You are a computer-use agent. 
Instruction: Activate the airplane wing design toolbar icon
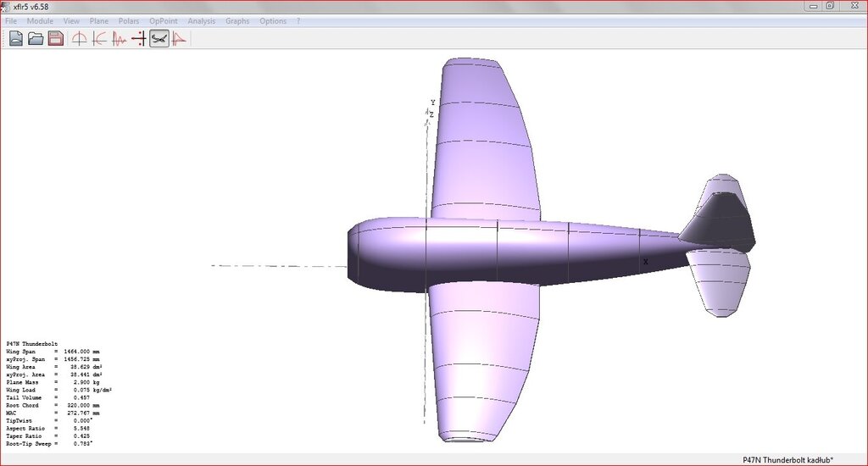(x=159, y=38)
